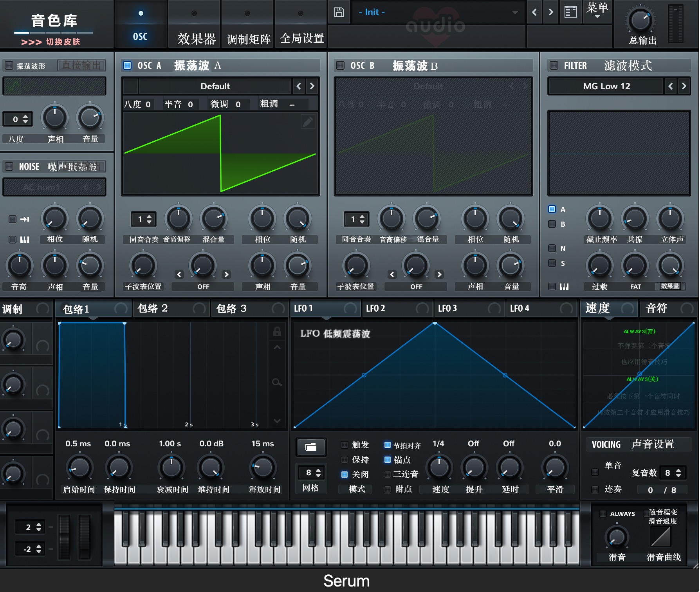Click the 切换皮肤 link
Viewport: 700px width, 592px height.
[x=63, y=42]
